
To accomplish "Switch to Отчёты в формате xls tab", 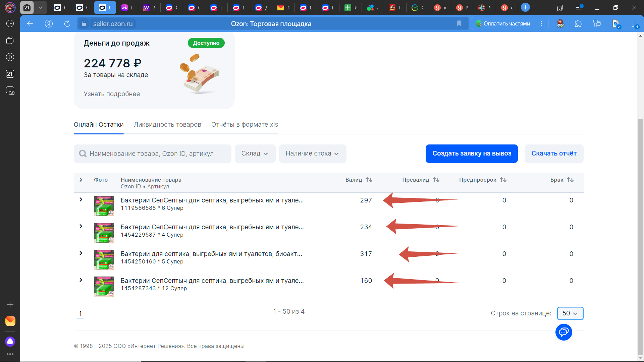I will pos(245,125).
